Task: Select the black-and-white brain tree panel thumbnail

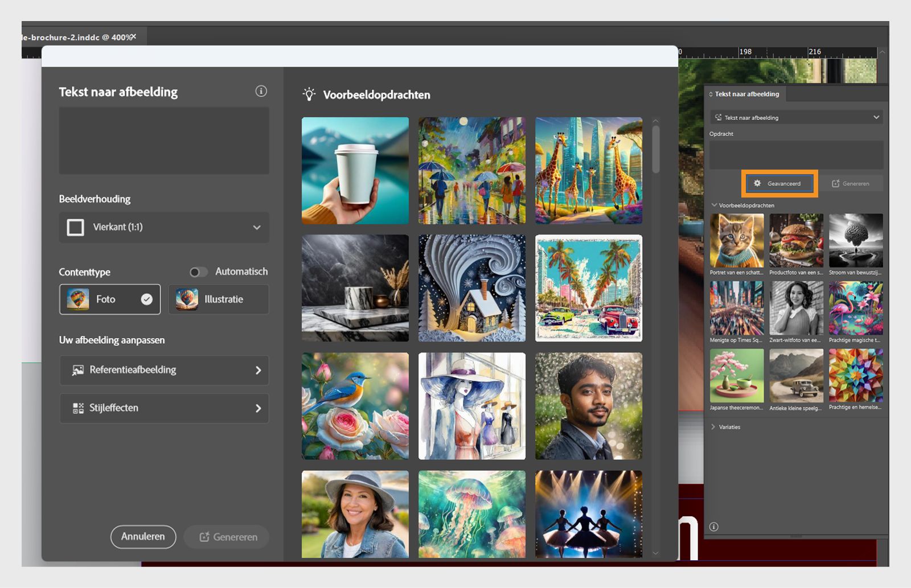Action: tap(856, 240)
